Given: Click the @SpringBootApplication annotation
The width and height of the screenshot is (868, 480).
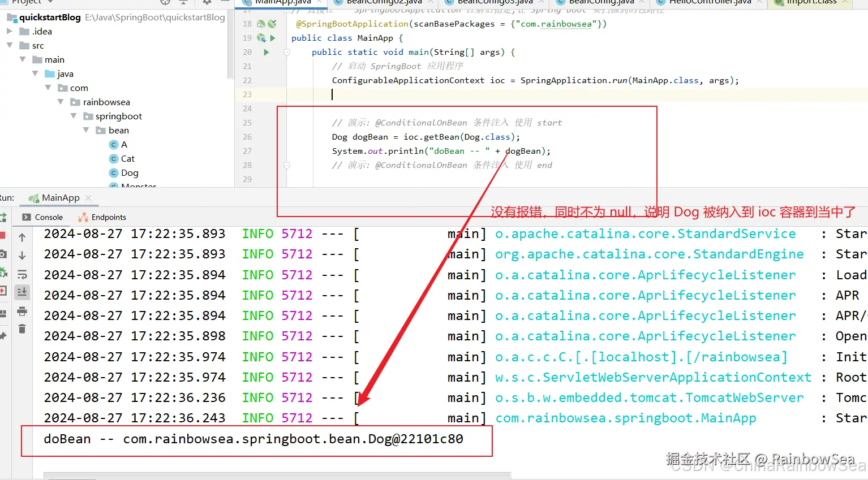Looking at the screenshot, I should [352, 24].
